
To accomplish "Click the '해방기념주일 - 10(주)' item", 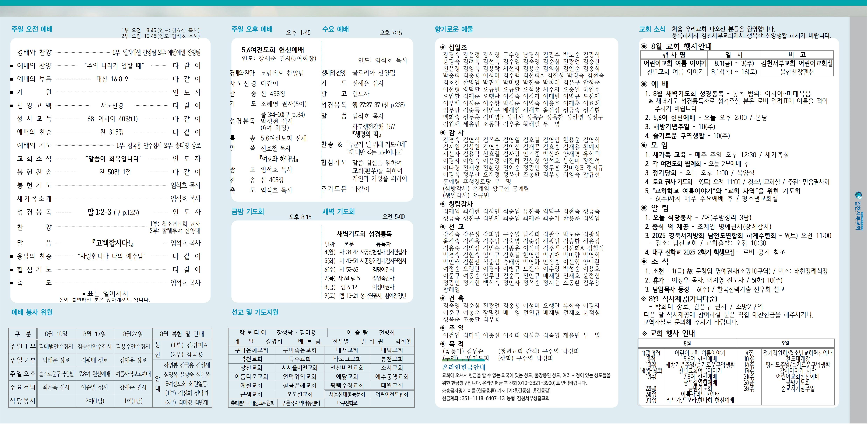I will click(x=684, y=126).
